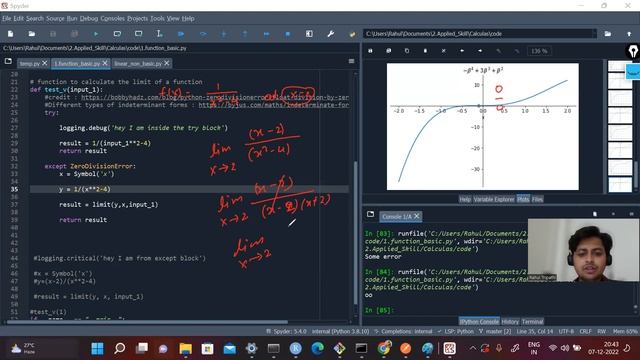The image size is (640, 360).
Task: Click the plot zoom percentage field
Action: click(x=539, y=51)
